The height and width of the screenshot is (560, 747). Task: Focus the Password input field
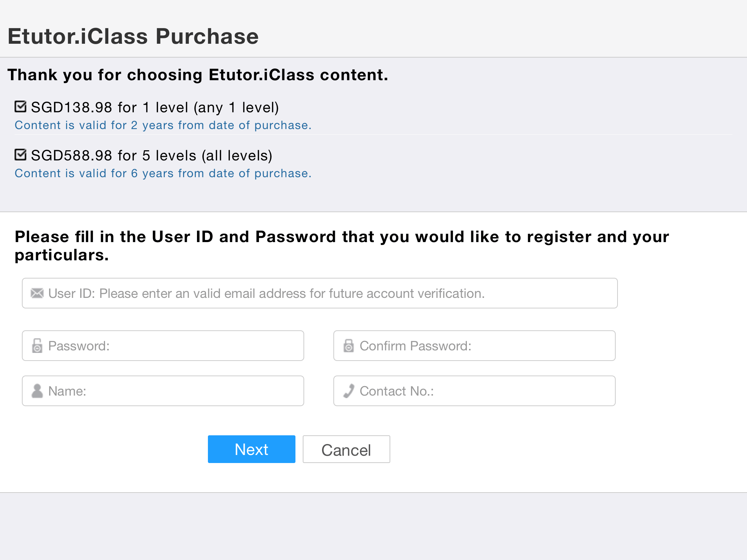coord(163,346)
